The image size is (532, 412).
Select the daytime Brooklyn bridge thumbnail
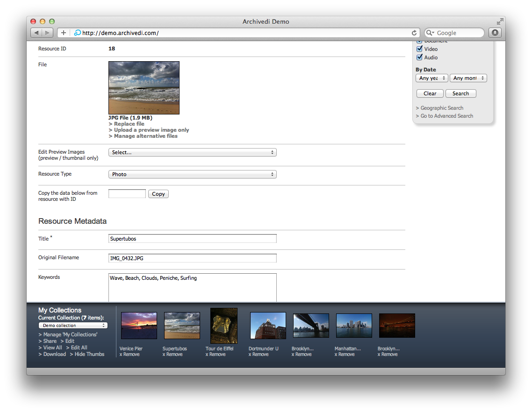[x=311, y=326]
